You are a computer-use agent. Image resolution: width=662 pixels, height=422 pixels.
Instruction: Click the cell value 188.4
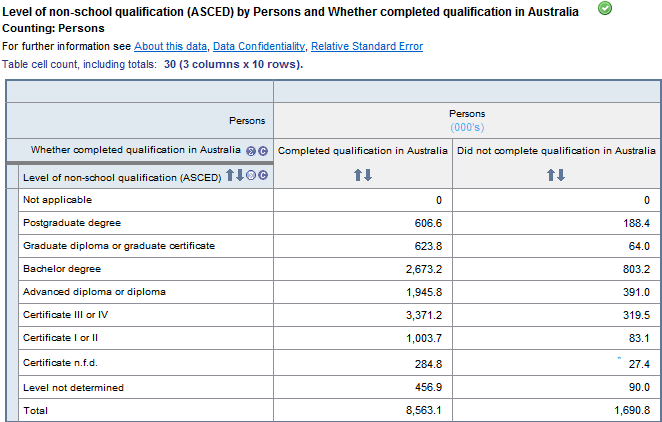636,223
